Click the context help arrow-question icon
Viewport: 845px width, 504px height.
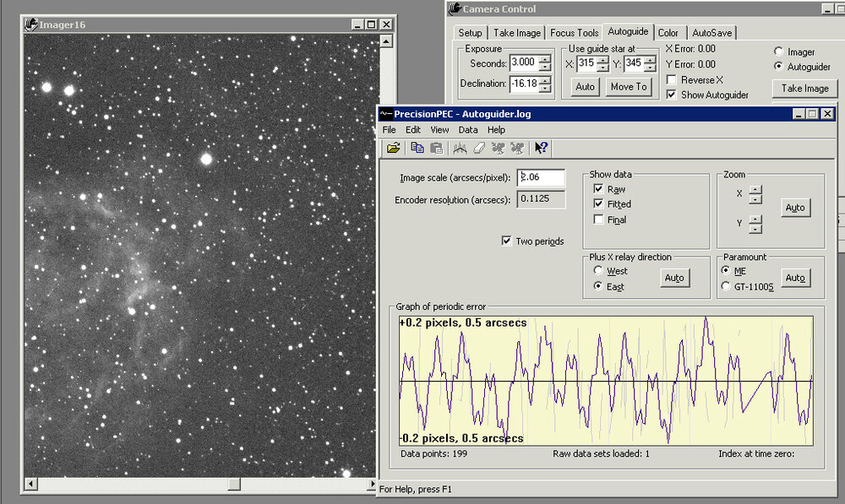coord(541,149)
